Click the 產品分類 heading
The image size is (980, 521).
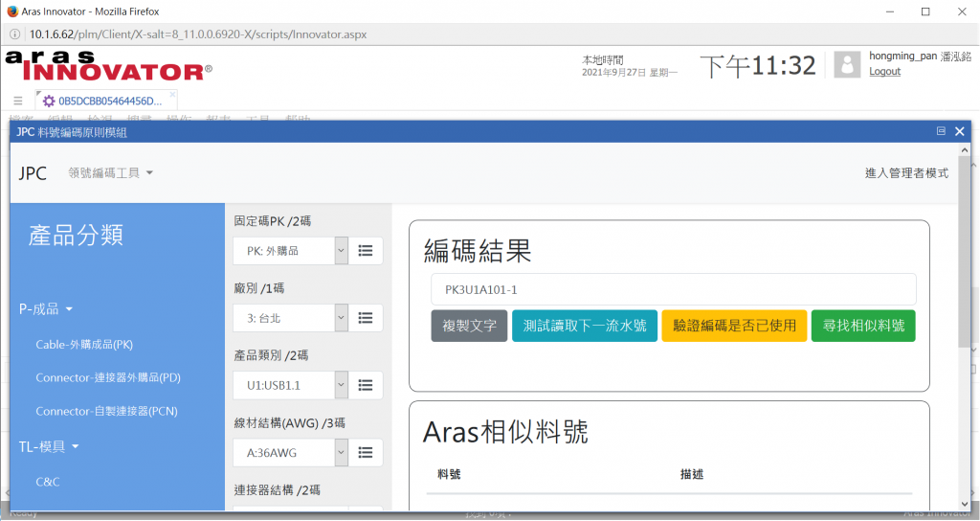click(76, 236)
